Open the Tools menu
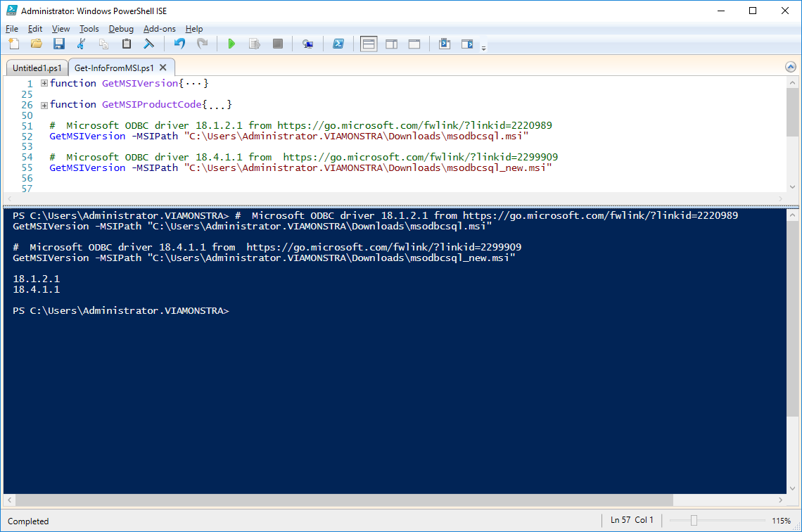 click(x=89, y=29)
